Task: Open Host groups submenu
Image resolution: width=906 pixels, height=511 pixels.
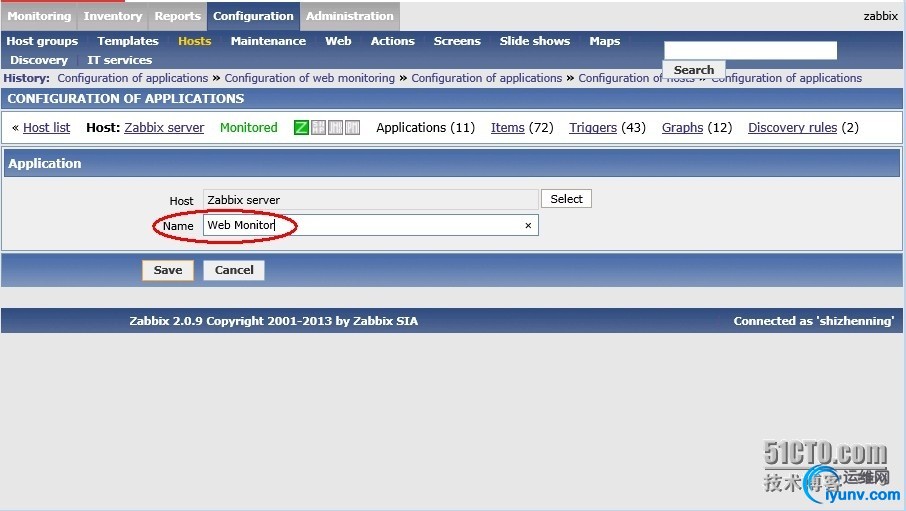Action: [x=42, y=41]
